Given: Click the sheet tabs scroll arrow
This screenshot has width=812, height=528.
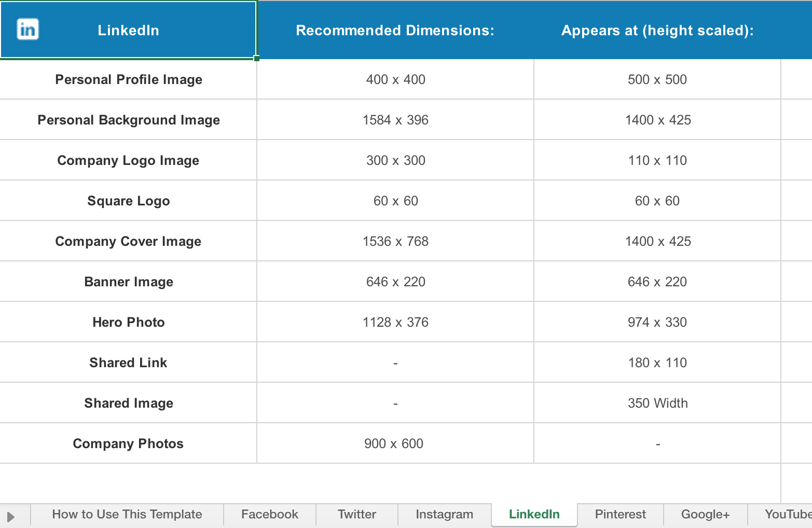Looking at the screenshot, I should coord(10,517).
